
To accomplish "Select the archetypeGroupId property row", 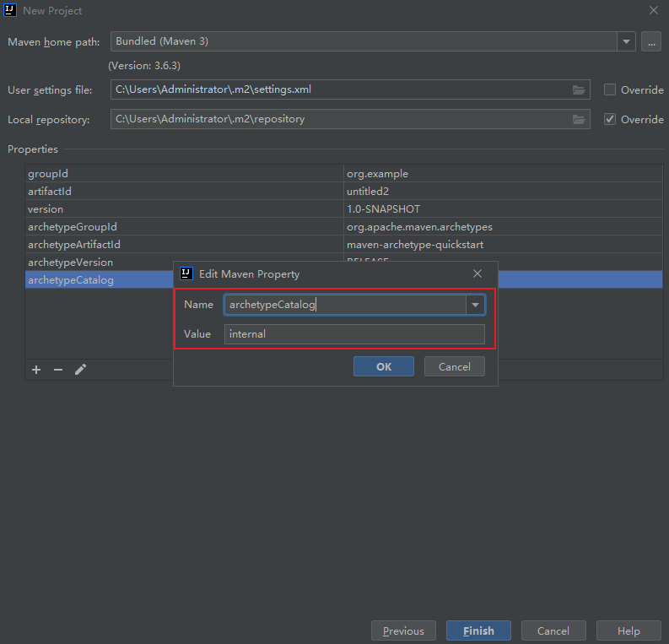I will pyautogui.click(x=343, y=226).
